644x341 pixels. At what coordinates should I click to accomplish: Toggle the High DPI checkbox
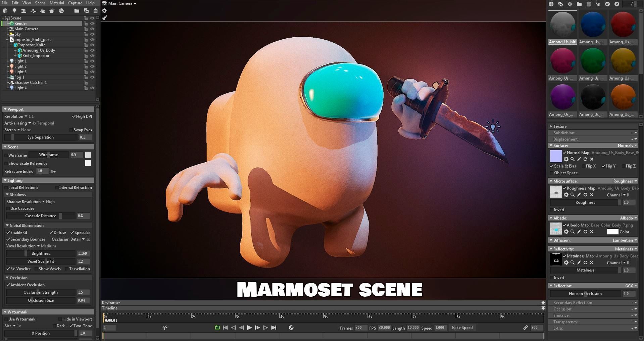(73, 117)
